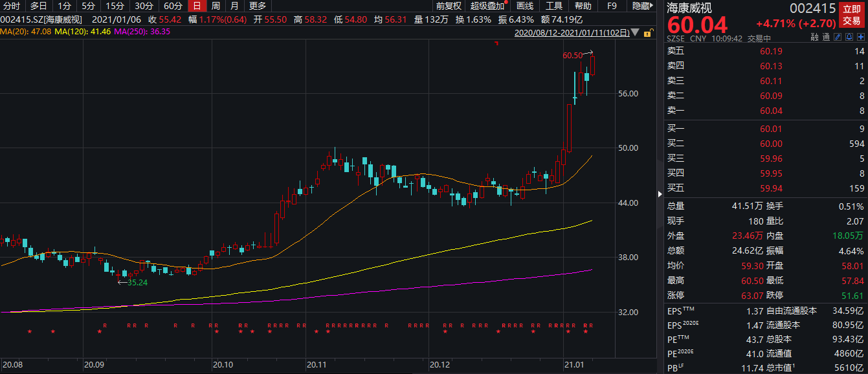The height and width of the screenshot is (374, 868).
Task: Click the pencil note icon near stock code
Action: click(x=837, y=38)
